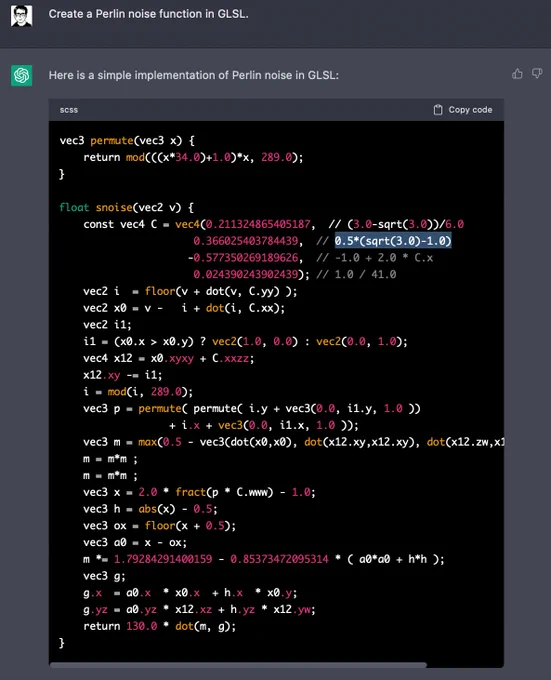Click the line 'i = mod(i, 289.0);'
551x680 pixels.
click(x=138, y=392)
